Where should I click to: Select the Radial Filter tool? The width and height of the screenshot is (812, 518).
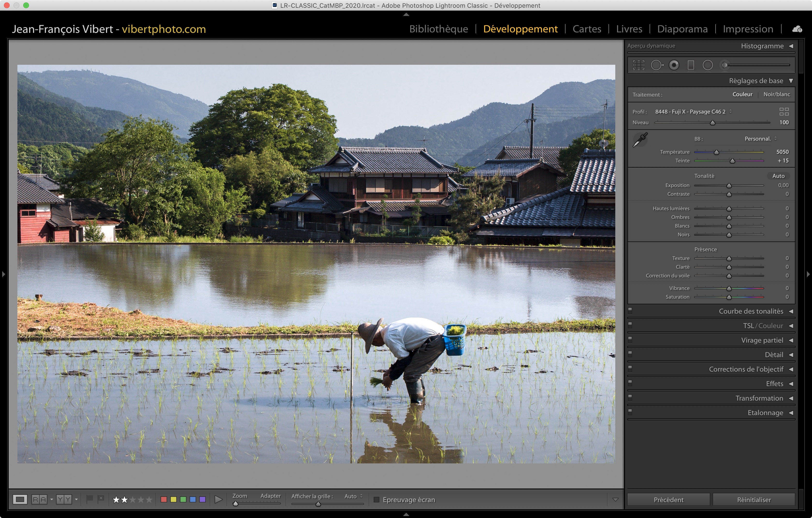pyautogui.click(x=707, y=65)
